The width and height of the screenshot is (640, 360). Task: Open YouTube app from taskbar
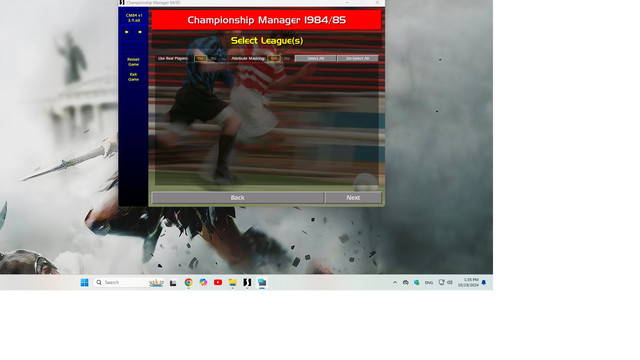click(218, 282)
